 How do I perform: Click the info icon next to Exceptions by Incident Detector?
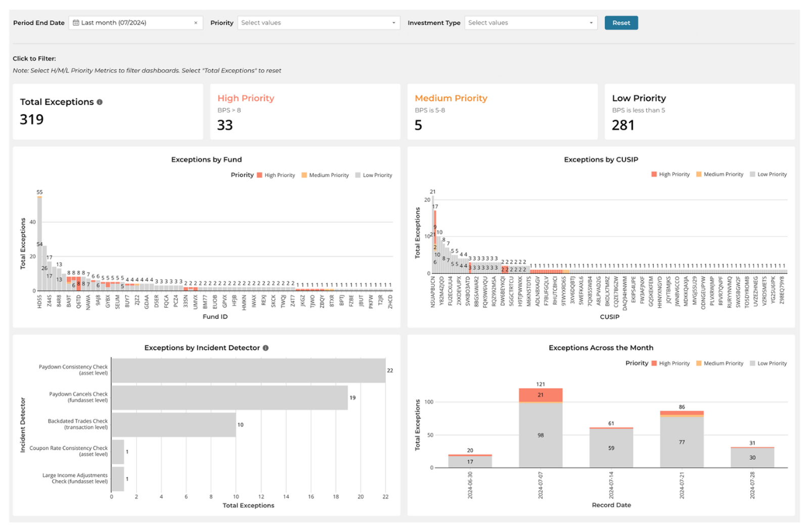point(265,348)
